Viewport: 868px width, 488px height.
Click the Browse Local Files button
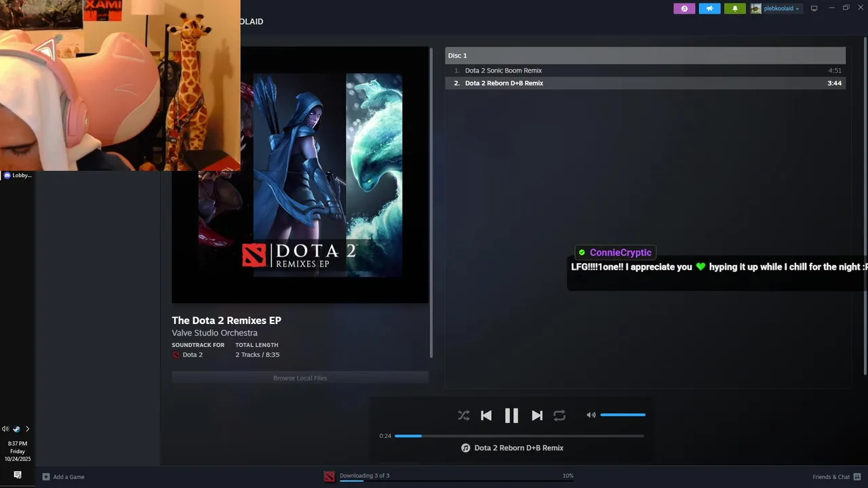[300, 378]
